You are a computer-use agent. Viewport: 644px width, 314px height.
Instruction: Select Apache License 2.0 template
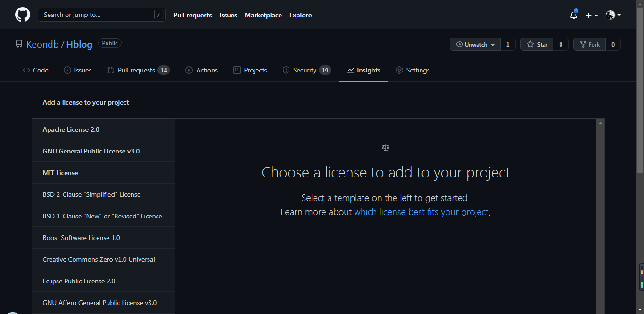pyautogui.click(x=103, y=129)
